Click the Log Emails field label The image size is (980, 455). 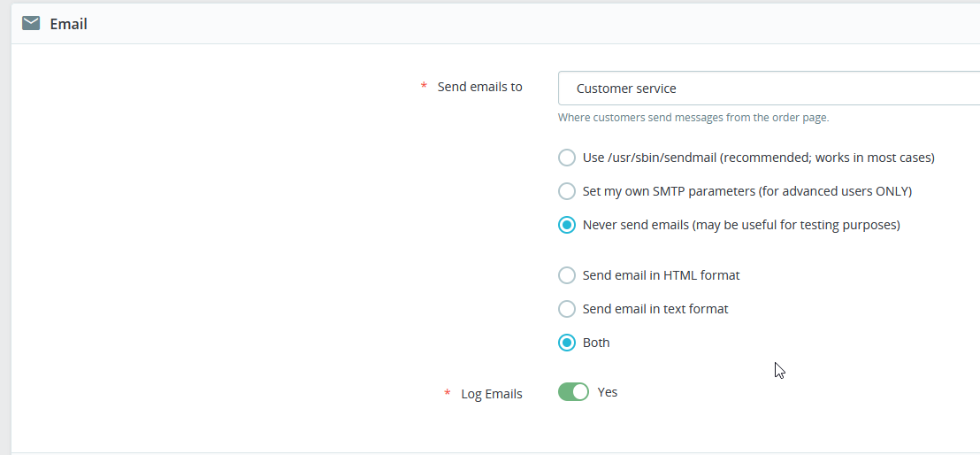pyautogui.click(x=492, y=394)
